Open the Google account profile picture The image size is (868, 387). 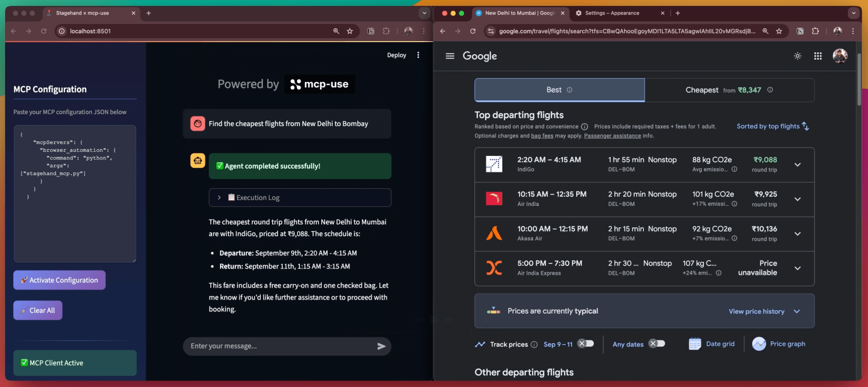pyautogui.click(x=840, y=56)
